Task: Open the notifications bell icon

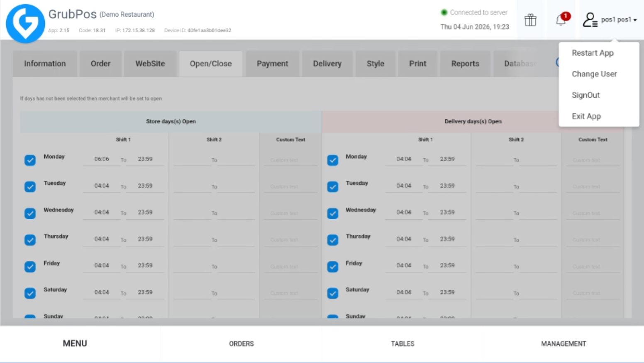Action: (561, 19)
